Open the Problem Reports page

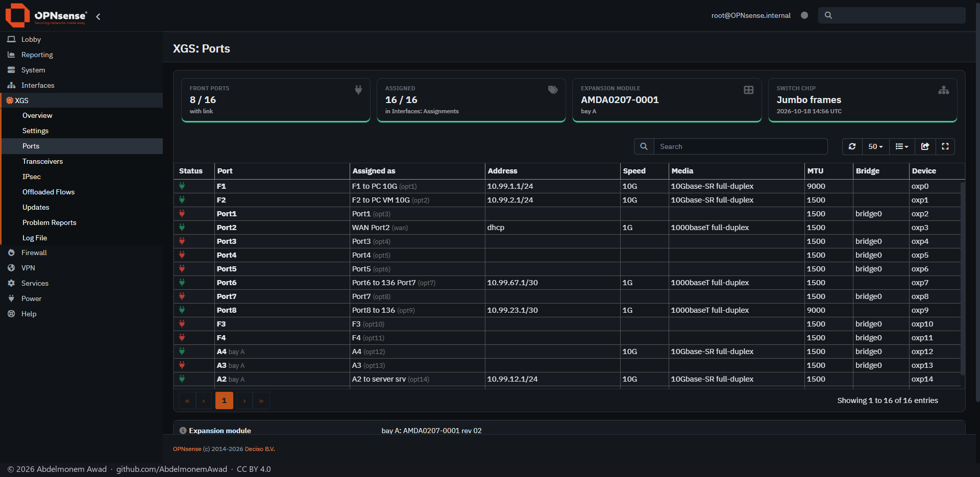[82, 223]
